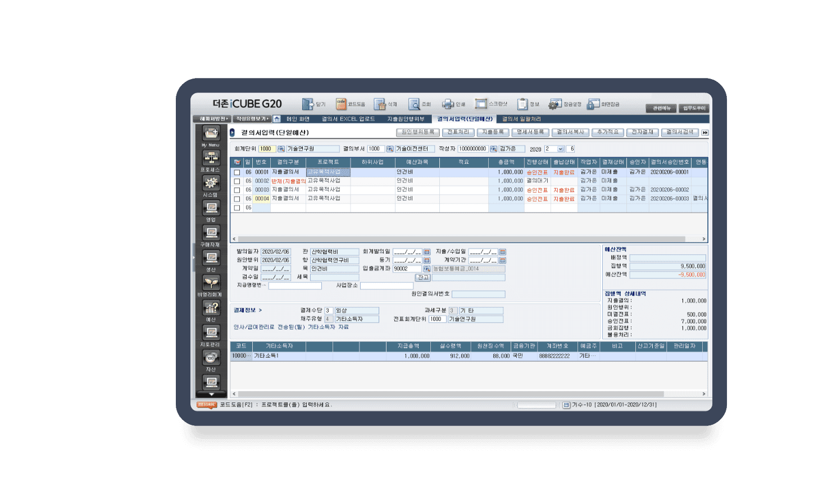The height and width of the screenshot is (504, 823).
Task: Open 영업 module in sidebar
Action: click(211, 208)
